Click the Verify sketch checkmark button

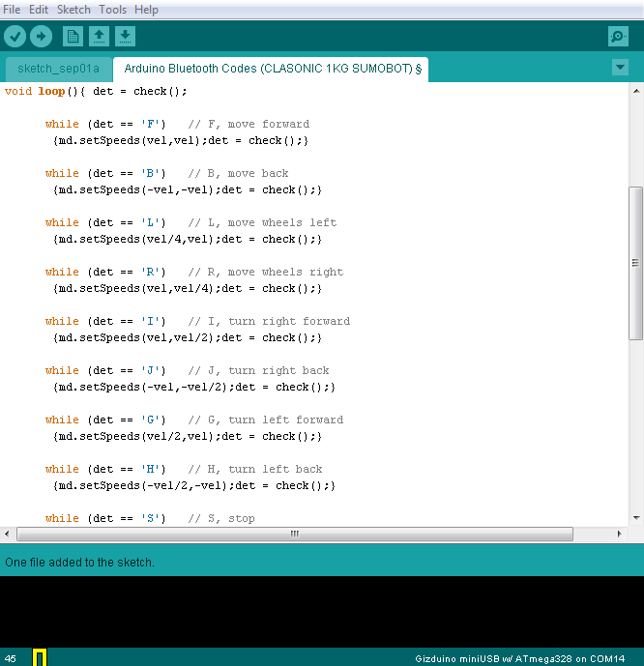point(15,36)
